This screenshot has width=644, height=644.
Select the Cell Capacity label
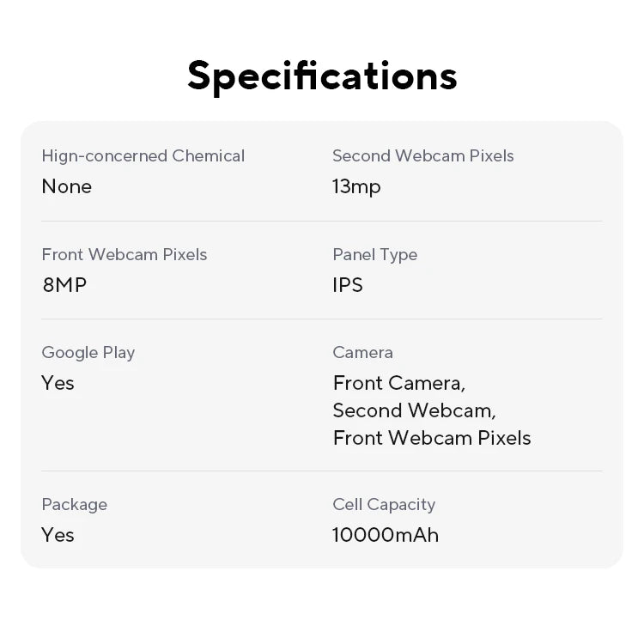tap(384, 505)
